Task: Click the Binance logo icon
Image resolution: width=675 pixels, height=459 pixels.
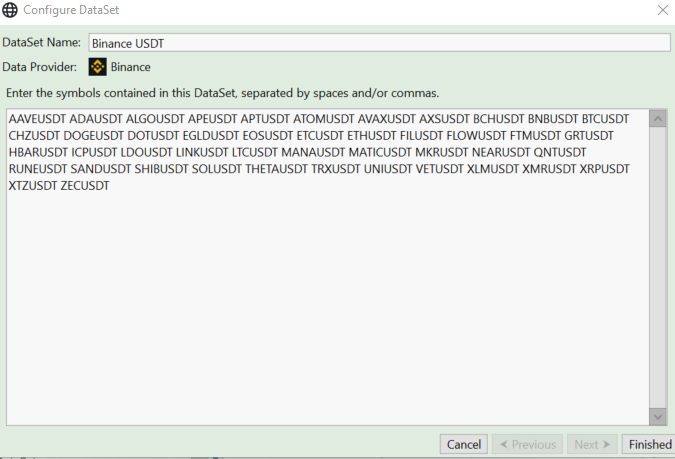Action: (x=97, y=67)
